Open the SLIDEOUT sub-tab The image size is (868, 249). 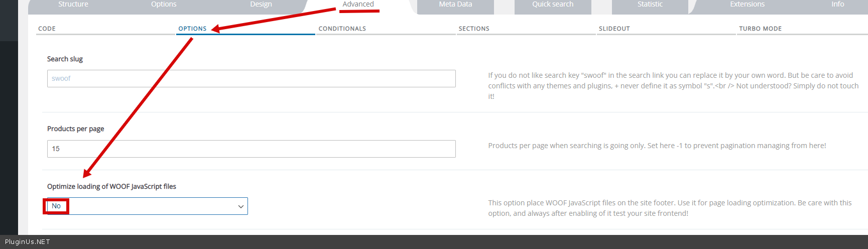tap(614, 29)
